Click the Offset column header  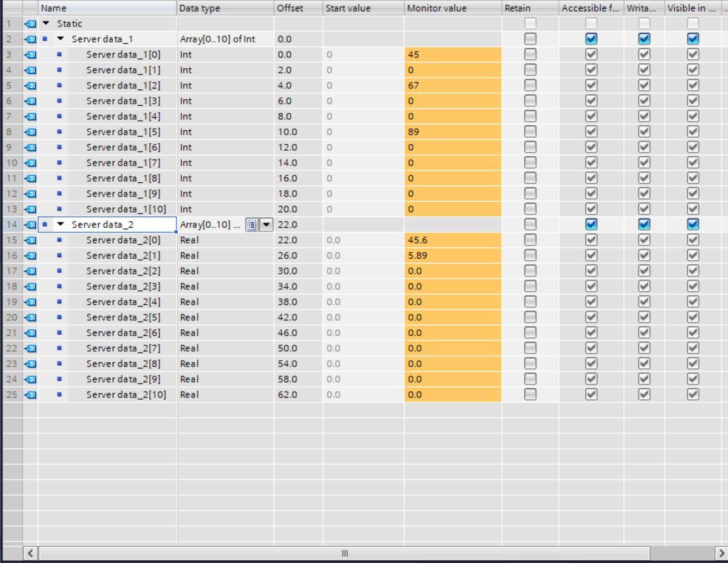click(x=298, y=8)
